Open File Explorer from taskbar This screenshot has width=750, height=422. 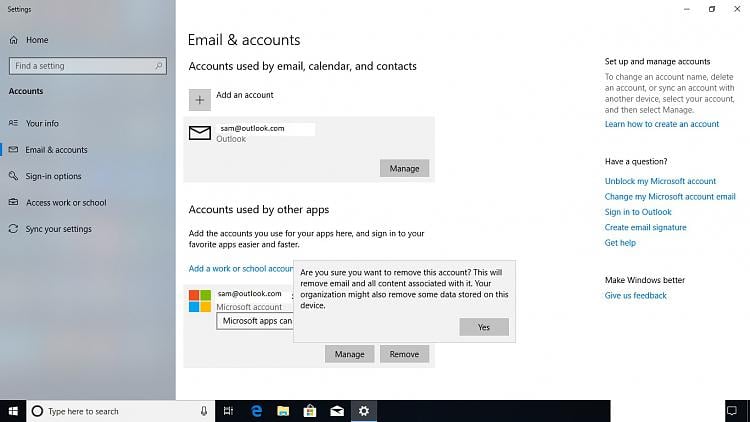point(283,411)
